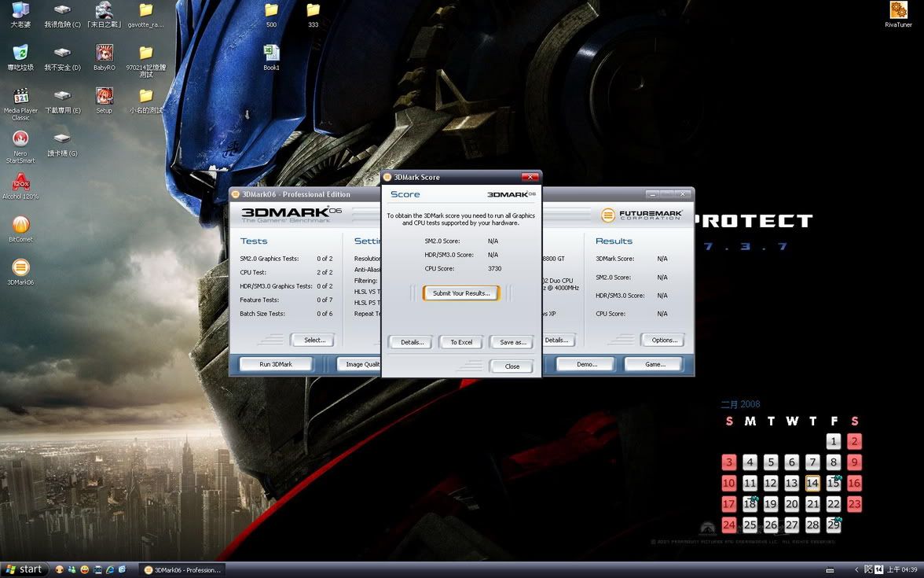924x578 pixels.
Task: Open the Windows start menu
Action: point(24,569)
